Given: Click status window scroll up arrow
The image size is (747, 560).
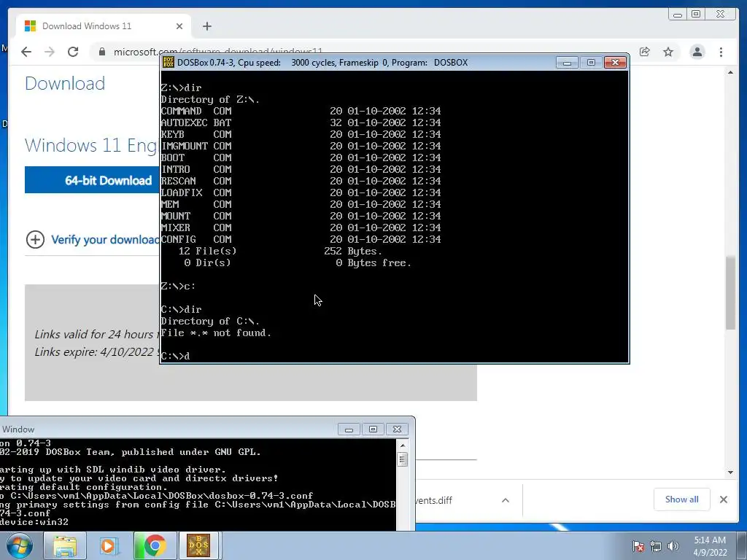Looking at the screenshot, I should [x=403, y=446].
